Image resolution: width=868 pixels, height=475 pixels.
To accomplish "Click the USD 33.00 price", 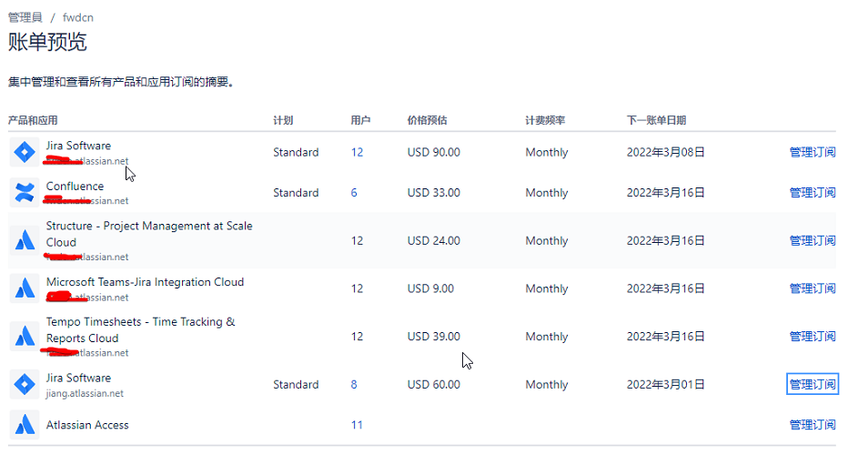I will pos(433,193).
